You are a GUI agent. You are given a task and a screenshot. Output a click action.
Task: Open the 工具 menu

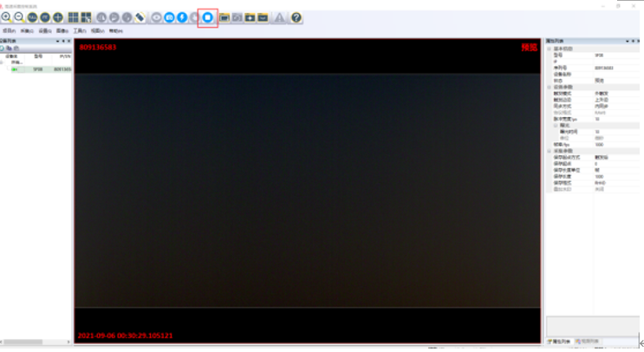80,31
